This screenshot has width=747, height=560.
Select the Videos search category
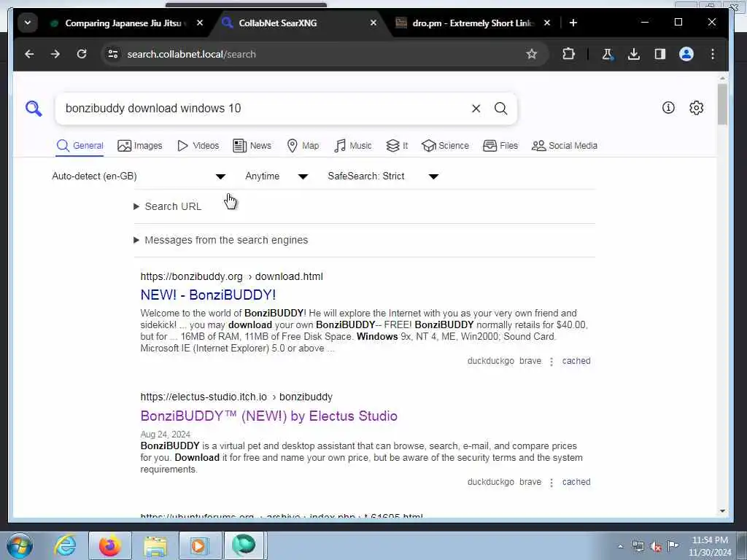click(198, 146)
